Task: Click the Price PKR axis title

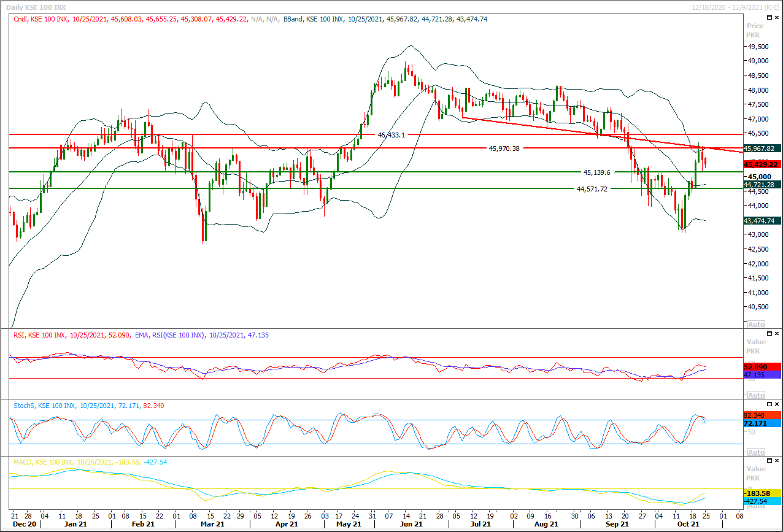Action: click(755, 31)
